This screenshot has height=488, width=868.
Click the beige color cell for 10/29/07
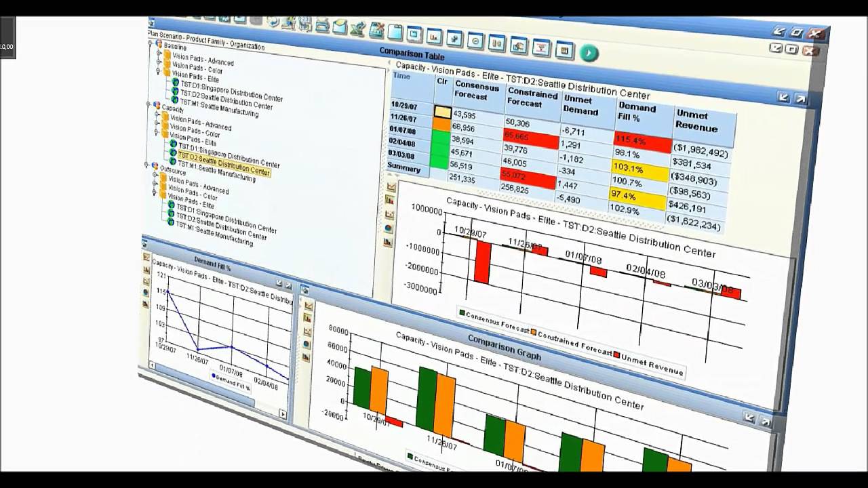[443, 111]
